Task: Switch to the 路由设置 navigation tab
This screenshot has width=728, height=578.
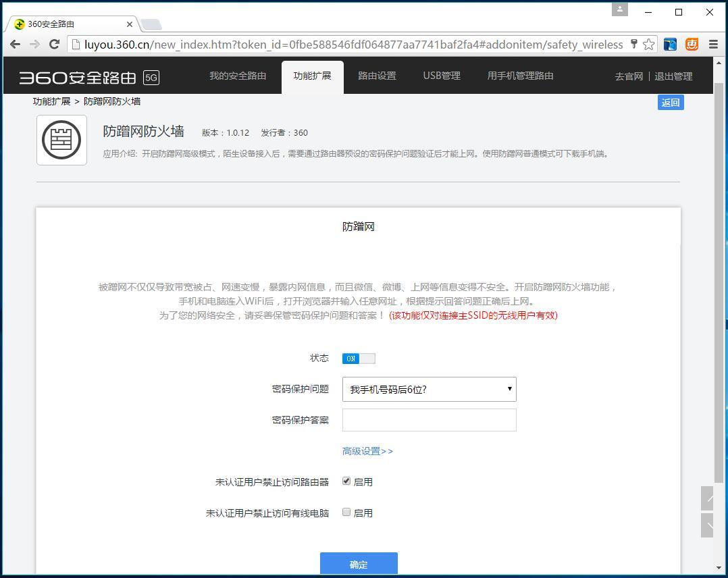Action: click(377, 76)
